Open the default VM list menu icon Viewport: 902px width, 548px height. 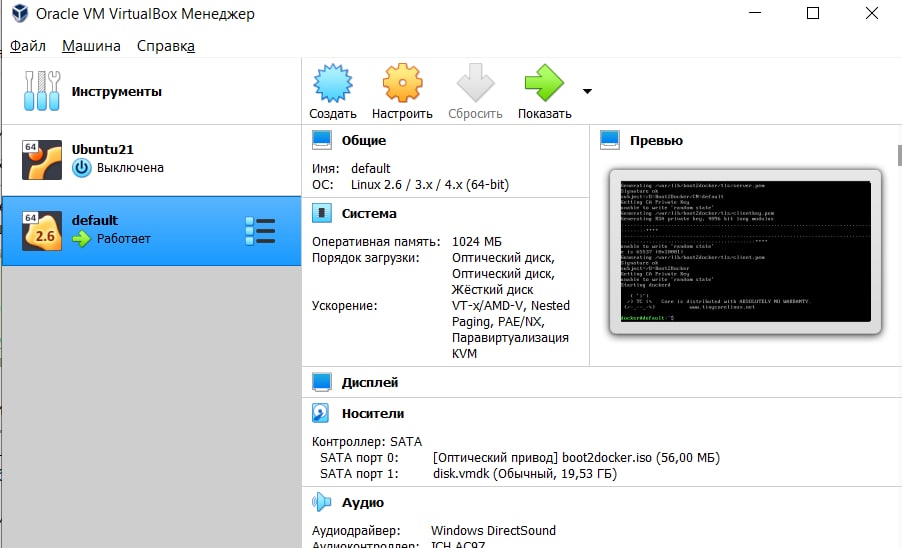point(260,231)
